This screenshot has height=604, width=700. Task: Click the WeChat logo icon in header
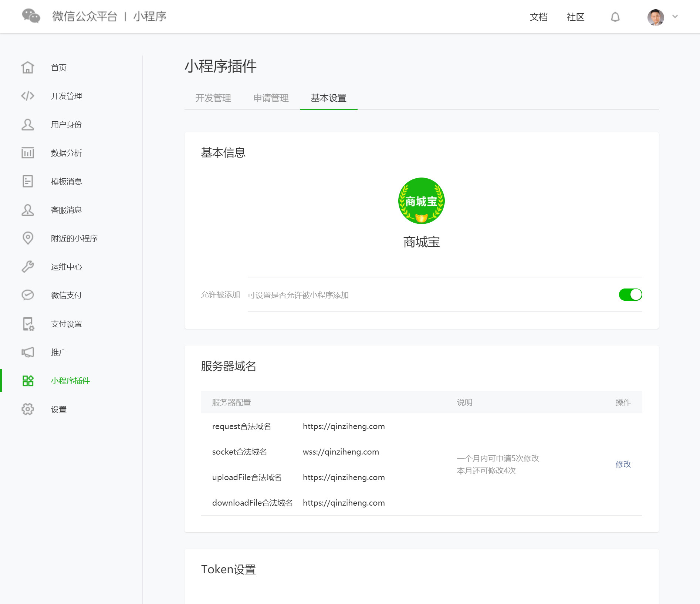coord(31,16)
